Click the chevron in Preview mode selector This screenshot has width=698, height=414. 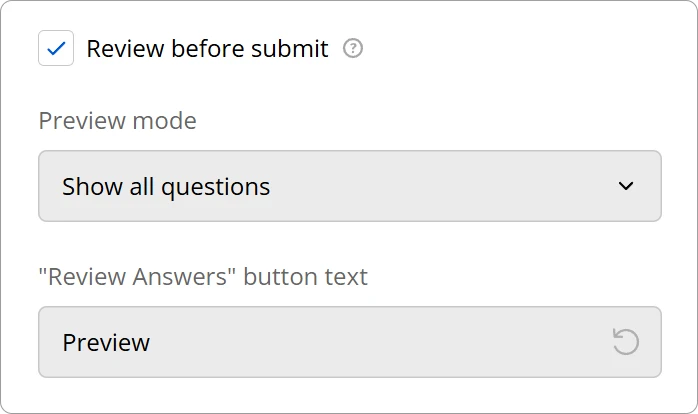(x=626, y=186)
